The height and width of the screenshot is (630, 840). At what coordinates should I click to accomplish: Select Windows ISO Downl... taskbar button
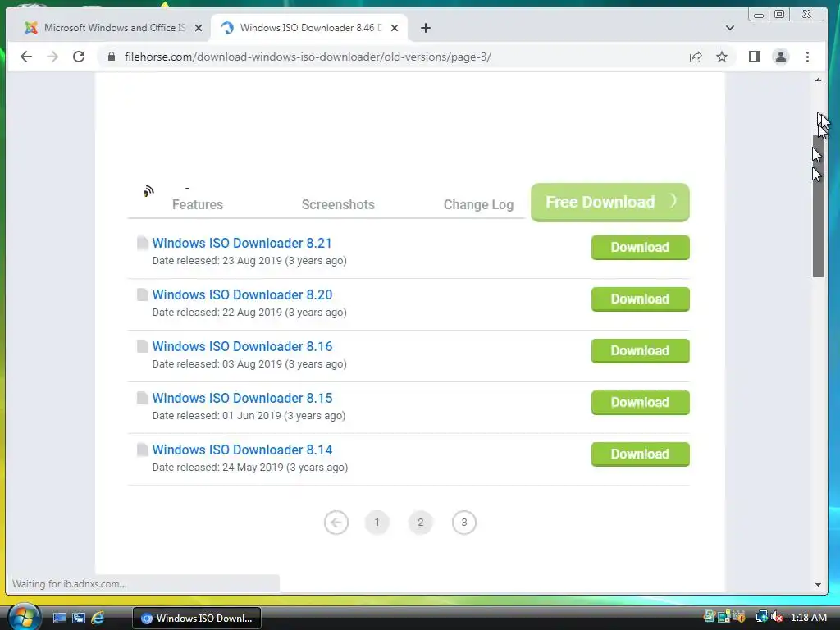[x=197, y=619]
